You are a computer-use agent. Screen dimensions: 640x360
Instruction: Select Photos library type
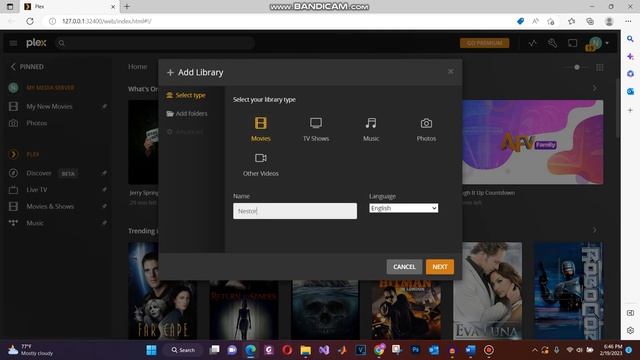[x=426, y=129]
